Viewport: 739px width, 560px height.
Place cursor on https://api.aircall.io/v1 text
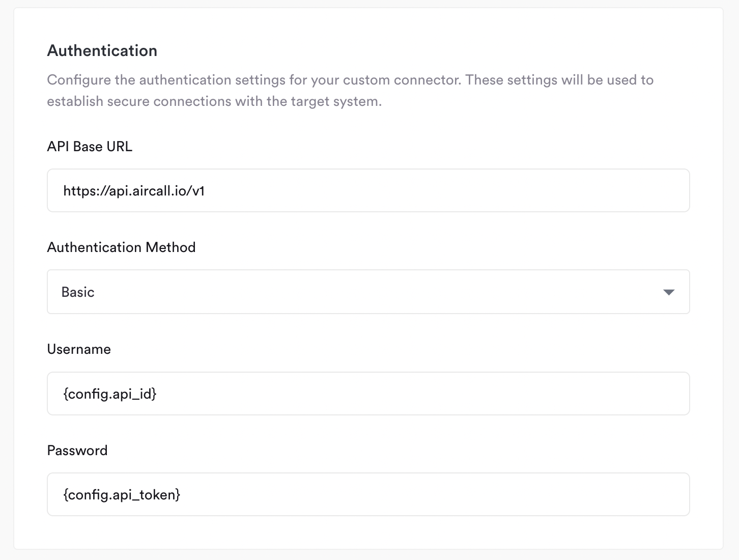[134, 191]
